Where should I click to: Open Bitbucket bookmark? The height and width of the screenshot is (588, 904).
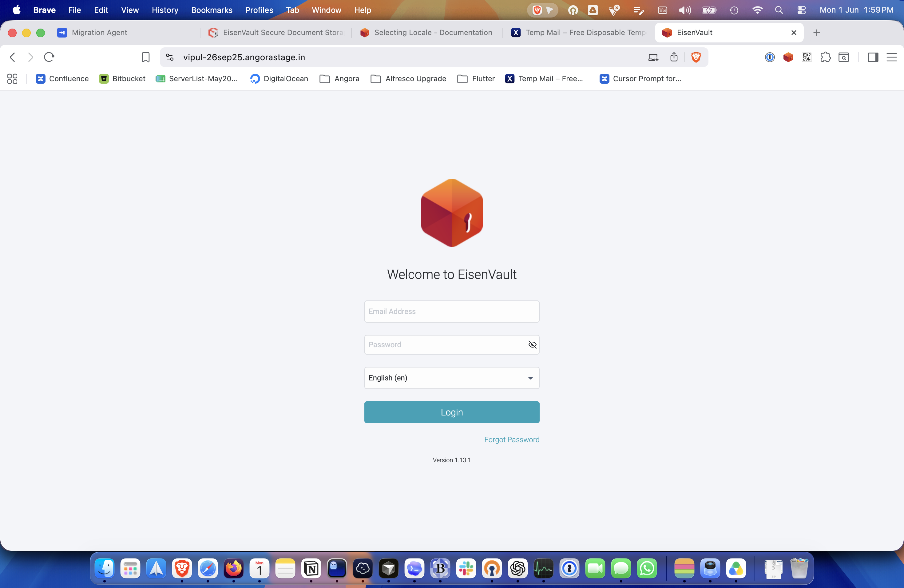coord(122,79)
